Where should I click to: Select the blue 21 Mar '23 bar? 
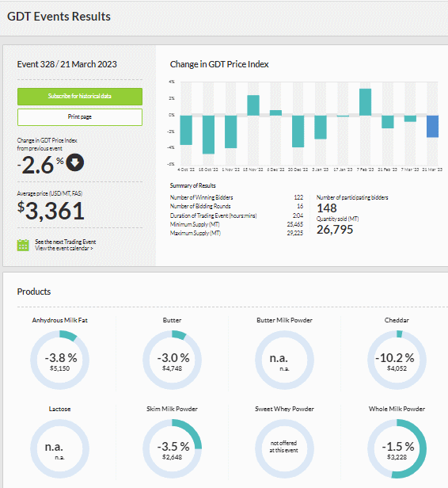pos(432,127)
